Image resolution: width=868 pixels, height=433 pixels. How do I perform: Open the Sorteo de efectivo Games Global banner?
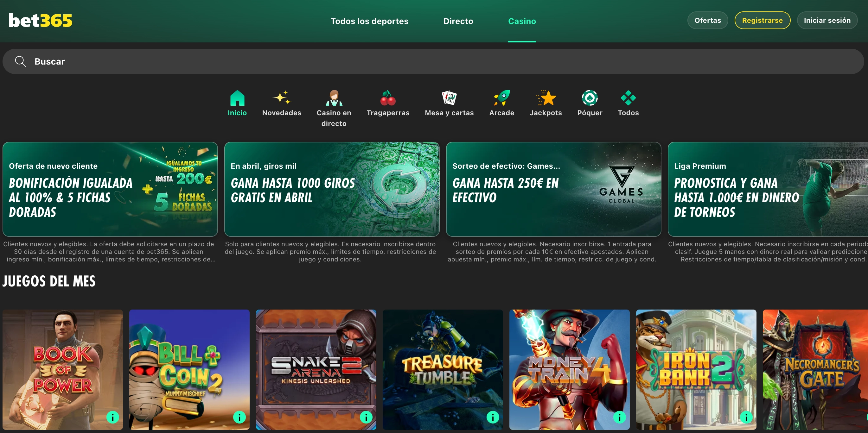click(x=554, y=189)
